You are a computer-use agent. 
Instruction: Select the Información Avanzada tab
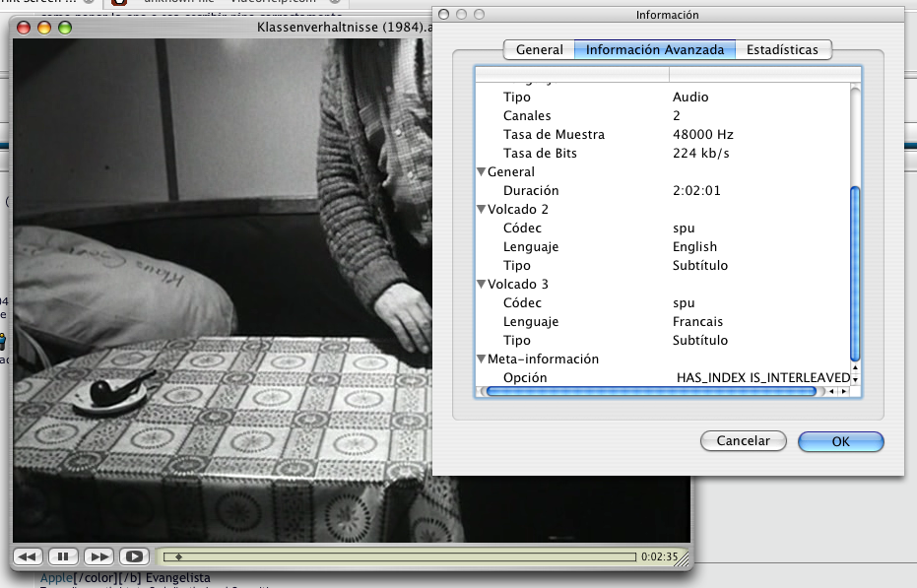655,49
